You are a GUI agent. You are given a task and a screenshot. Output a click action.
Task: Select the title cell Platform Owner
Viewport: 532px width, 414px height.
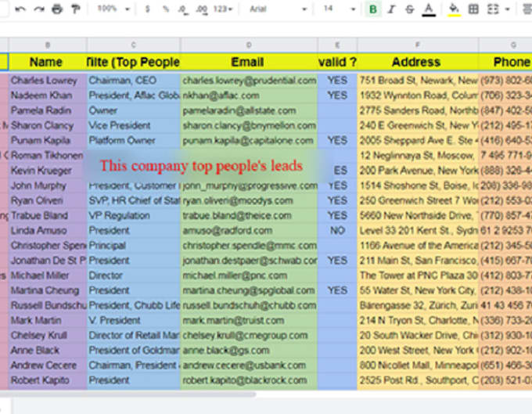[133, 140]
